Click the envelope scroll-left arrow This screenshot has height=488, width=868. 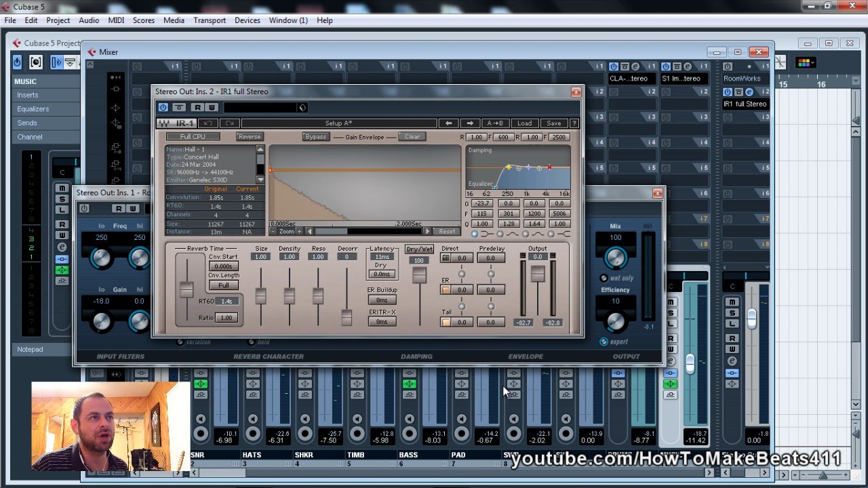pos(310,231)
